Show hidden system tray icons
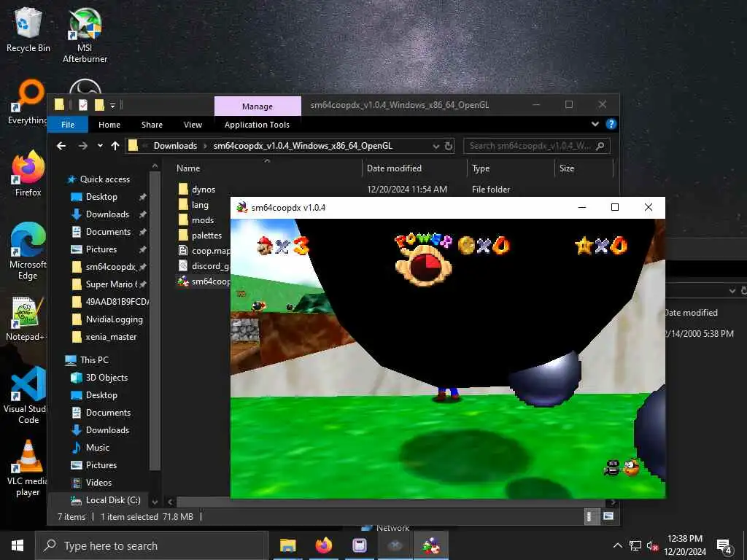Screen dimensions: 747x560 (617, 546)
